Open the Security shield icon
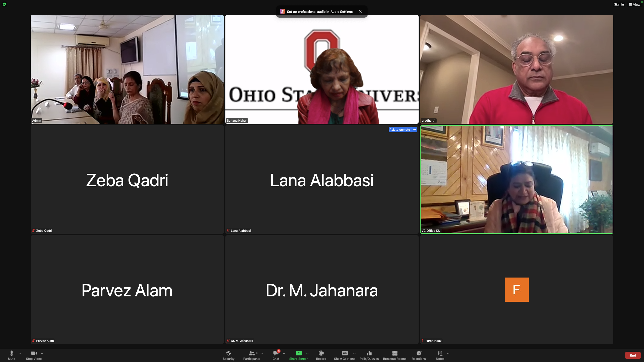The height and width of the screenshot is (362, 644). click(228, 353)
